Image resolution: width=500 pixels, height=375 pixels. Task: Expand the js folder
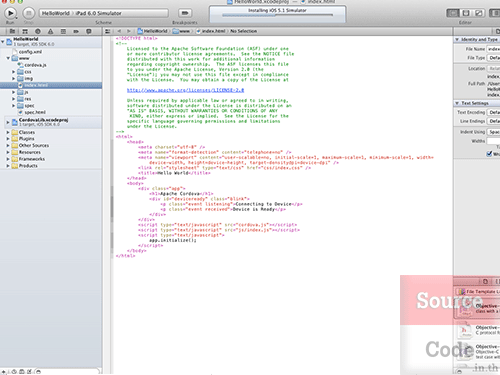tap(14, 92)
